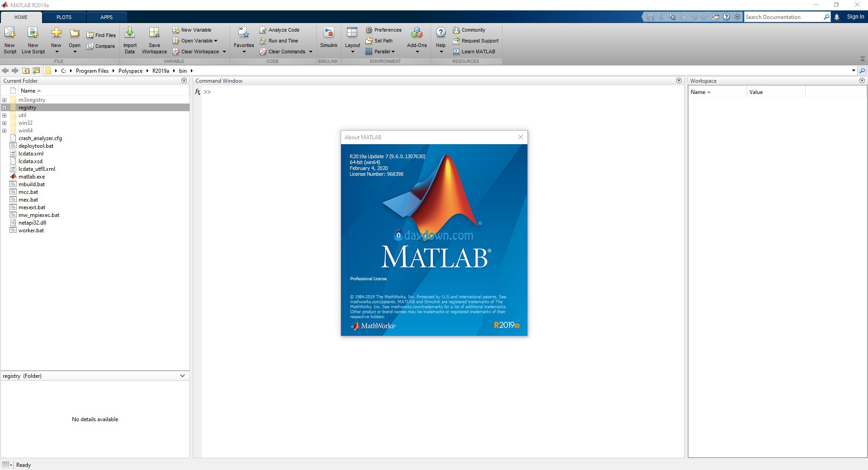
Task: Click the quick access Help icon
Action: pos(726,17)
